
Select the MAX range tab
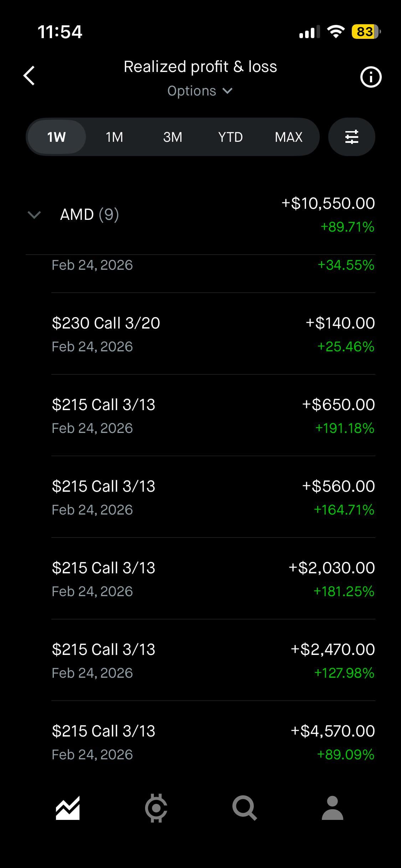pos(289,137)
